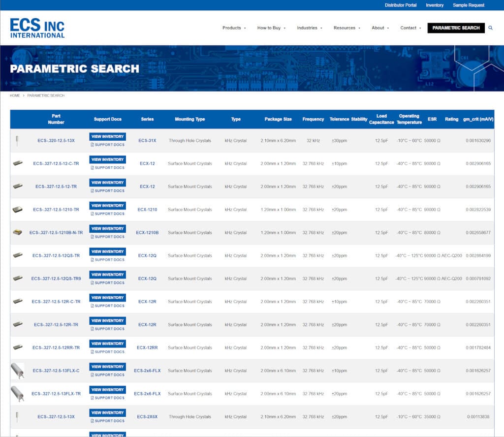This screenshot has width=504, height=437.
Task: Open the Resources dropdown menu
Action: tap(346, 28)
